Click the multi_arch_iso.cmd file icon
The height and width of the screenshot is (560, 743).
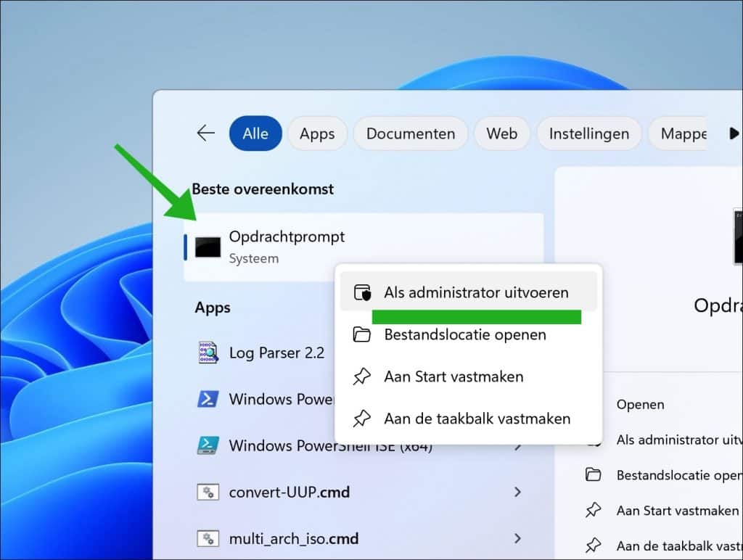(x=208, y=539)
